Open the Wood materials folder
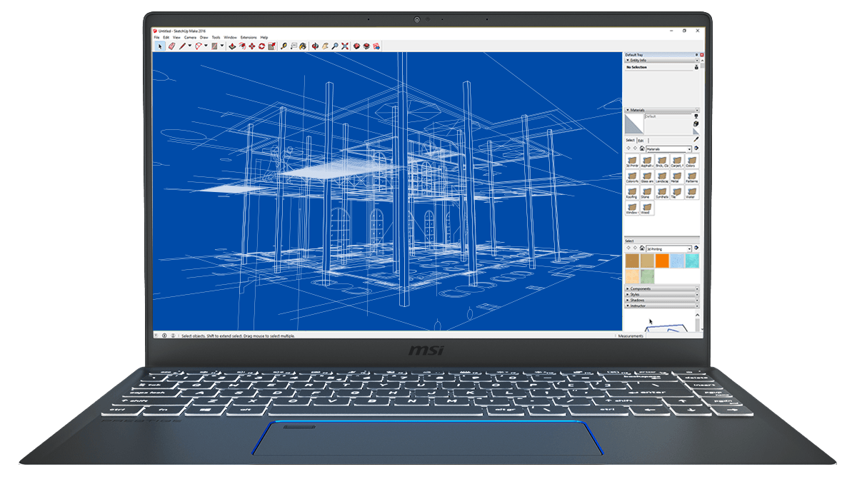 tap(646, 208)
